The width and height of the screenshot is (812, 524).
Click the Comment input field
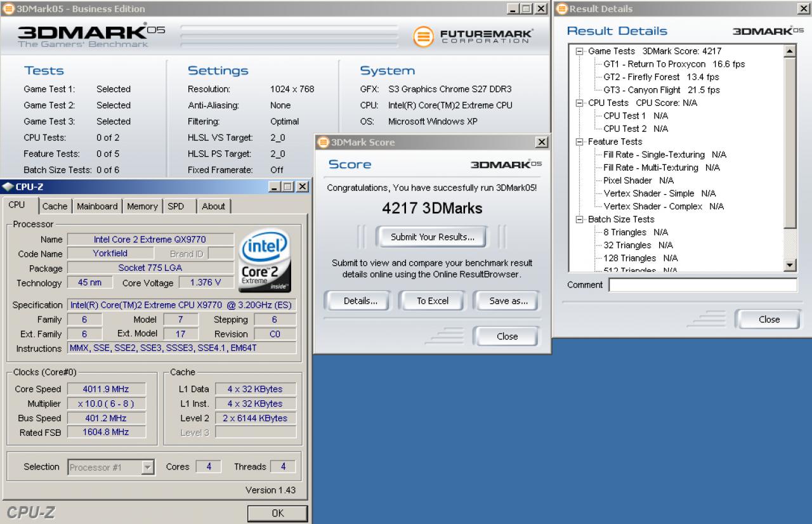(x=703, y=285)
